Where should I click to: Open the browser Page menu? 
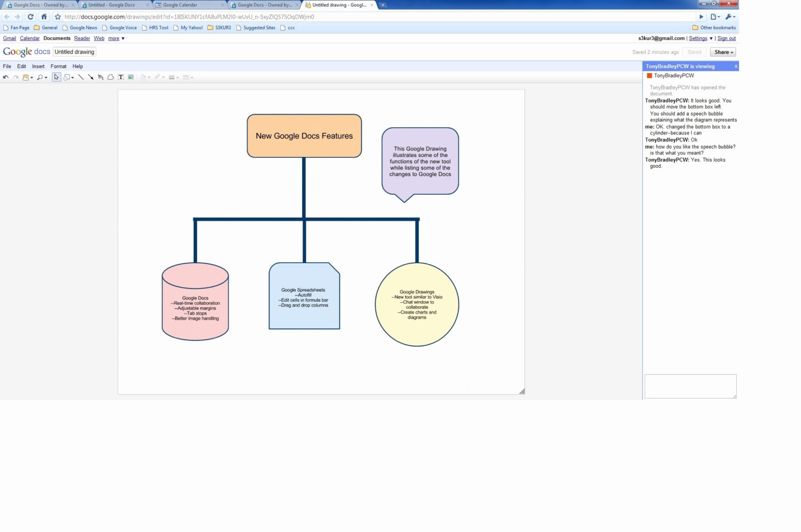point(715,17)
